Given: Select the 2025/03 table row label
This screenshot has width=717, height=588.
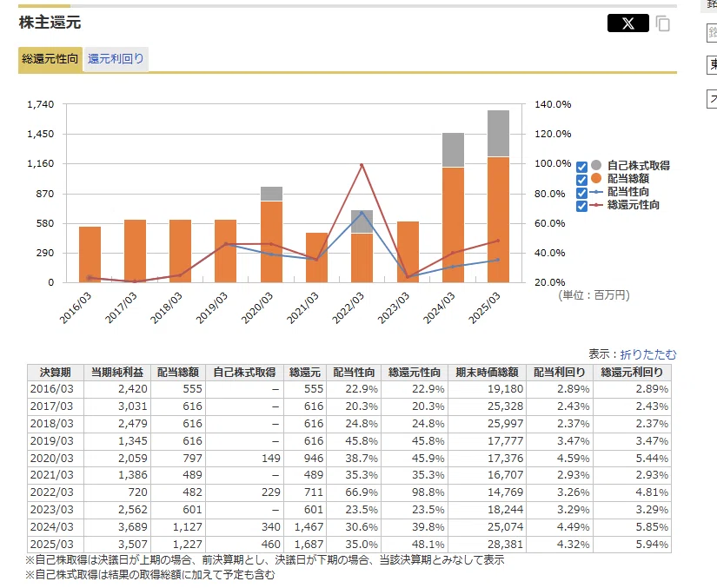Looking at the screenshot, I should coord(51,545).
